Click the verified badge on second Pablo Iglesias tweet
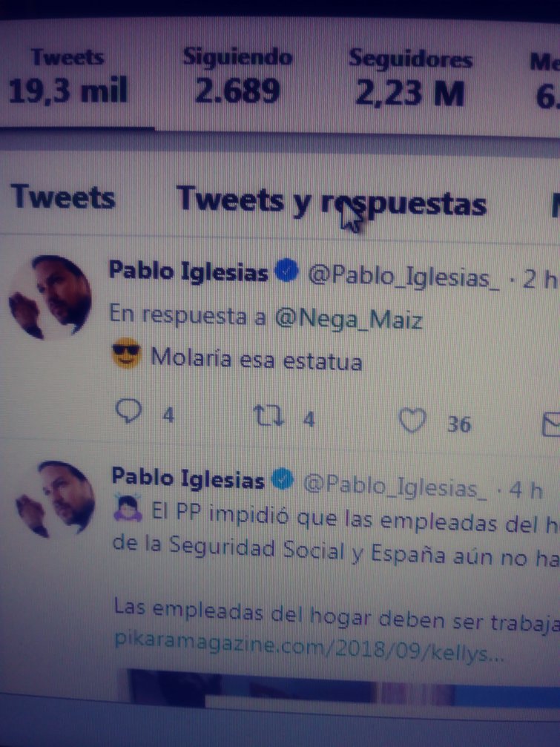 [x=283, y=480]
